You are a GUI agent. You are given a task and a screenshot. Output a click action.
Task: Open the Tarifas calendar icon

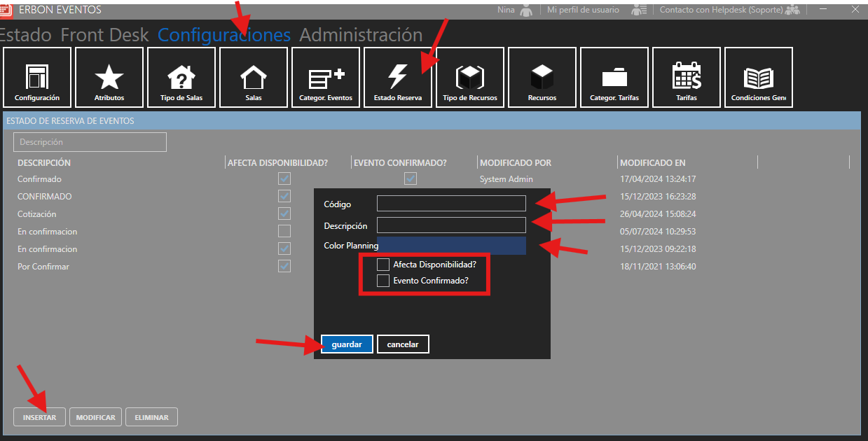coord(687,76)
